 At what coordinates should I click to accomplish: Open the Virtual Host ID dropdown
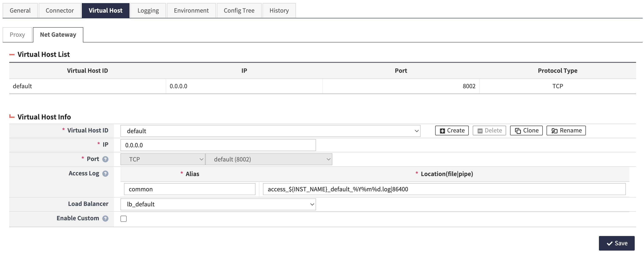point(416,131)
